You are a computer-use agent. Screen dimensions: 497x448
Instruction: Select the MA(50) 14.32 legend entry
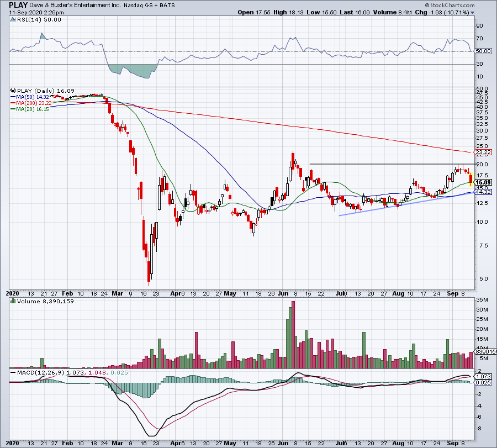tap(30, 97)
